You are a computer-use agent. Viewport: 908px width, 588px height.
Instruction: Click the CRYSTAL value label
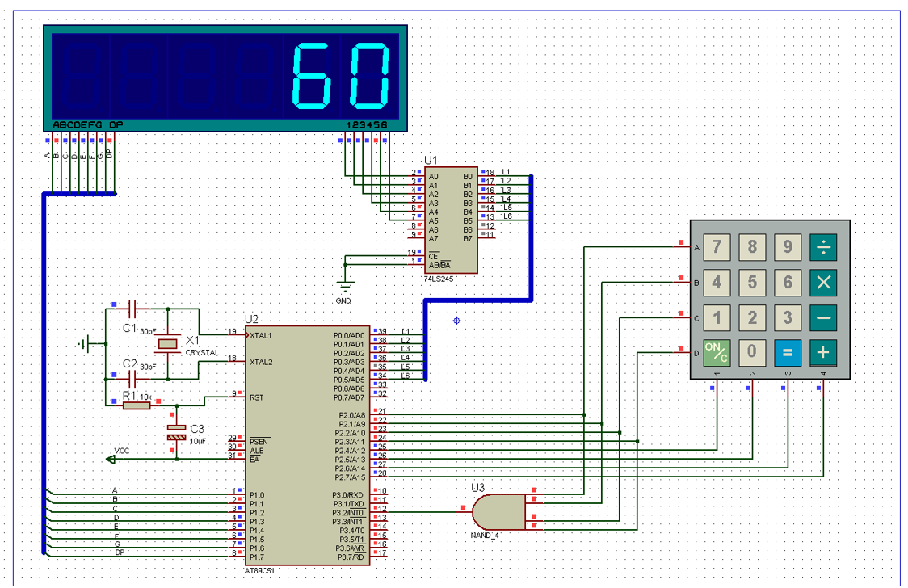click(x=202, y=352)
